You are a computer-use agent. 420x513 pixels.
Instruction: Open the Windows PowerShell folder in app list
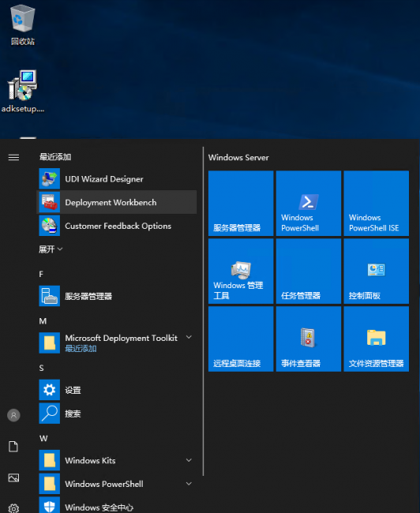tap(117, 484)
